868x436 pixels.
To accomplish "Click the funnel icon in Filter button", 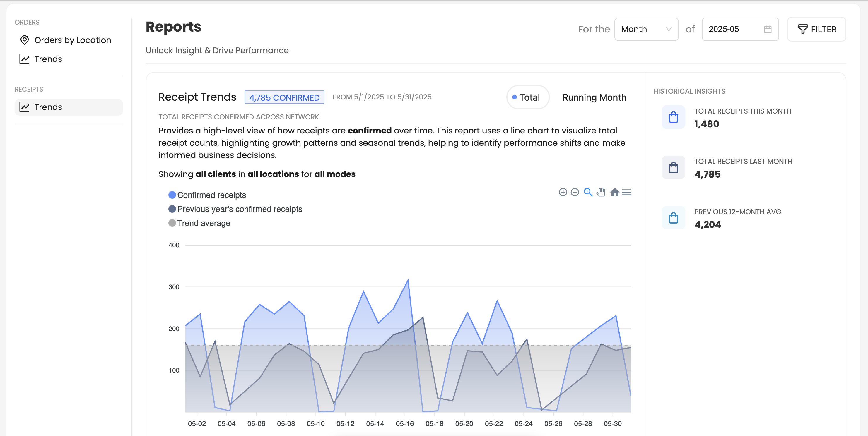I will tap(803, 29).
